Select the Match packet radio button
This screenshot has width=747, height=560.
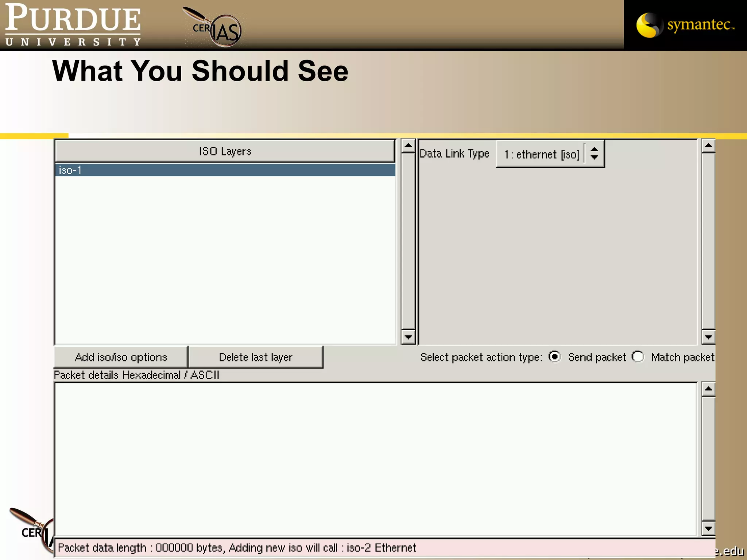click(638, 357)
